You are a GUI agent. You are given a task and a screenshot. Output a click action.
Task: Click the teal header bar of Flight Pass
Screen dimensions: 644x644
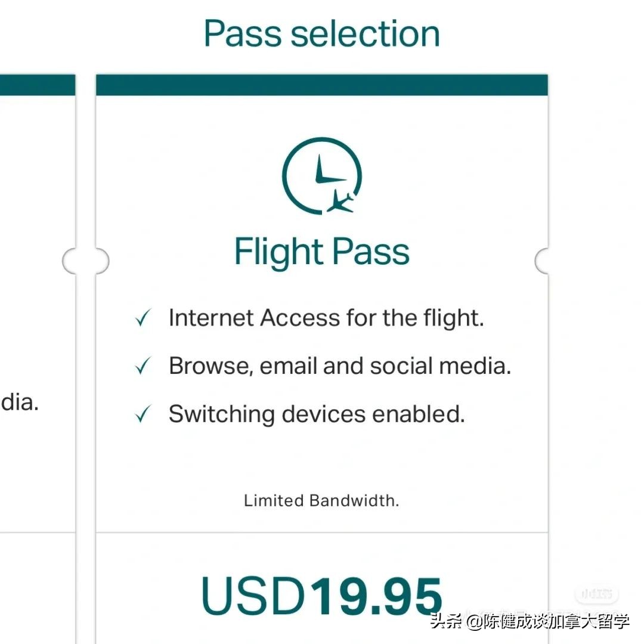[x=322, y=85]
